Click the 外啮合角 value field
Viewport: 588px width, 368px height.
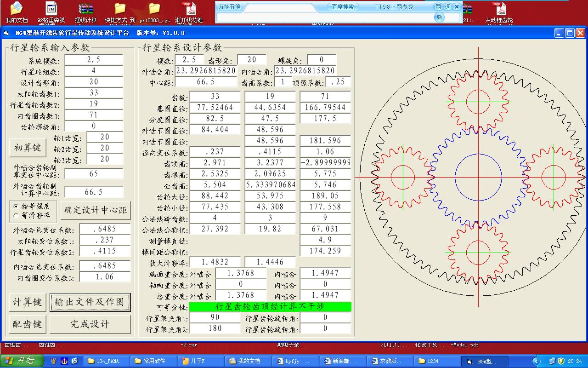[x=206, y=71]
